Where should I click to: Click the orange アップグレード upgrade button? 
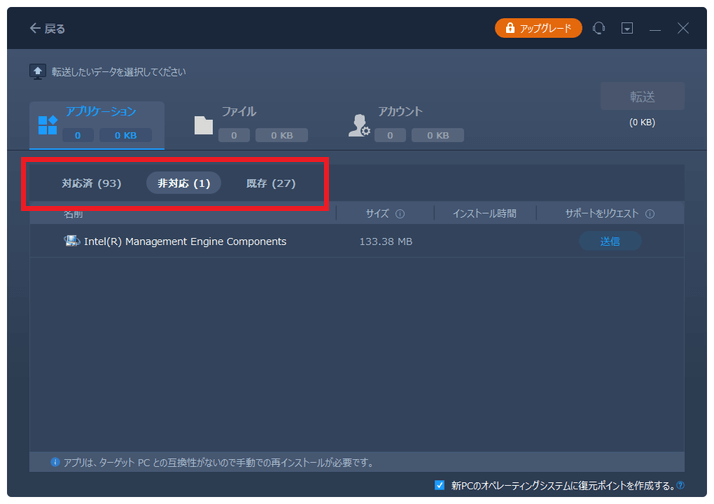click(538, 29)
